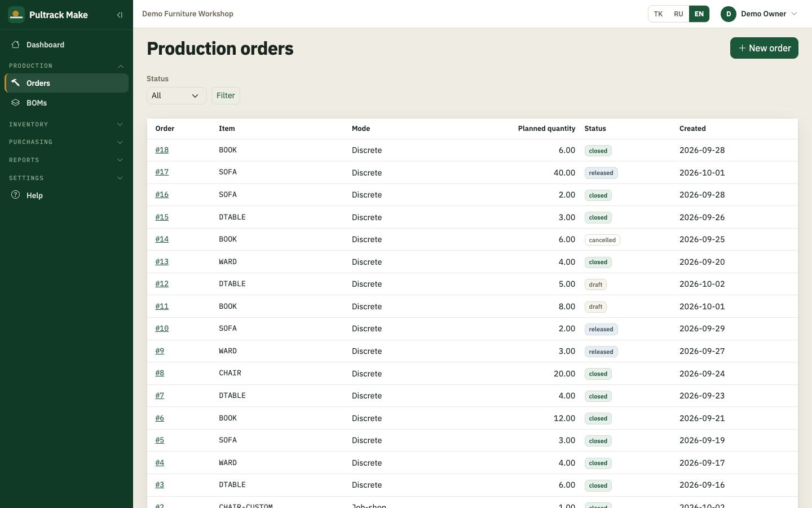
Task: Open BOMs in sidebar
Action: (67, 103)
